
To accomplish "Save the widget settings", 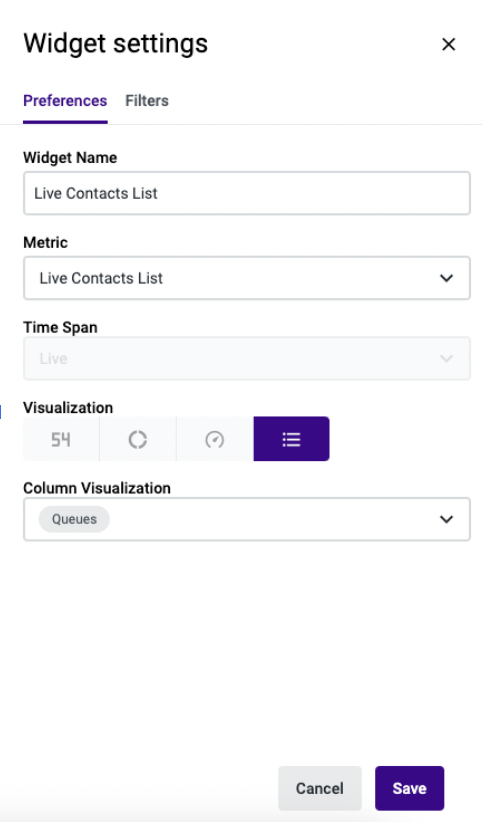I will 410,788.
